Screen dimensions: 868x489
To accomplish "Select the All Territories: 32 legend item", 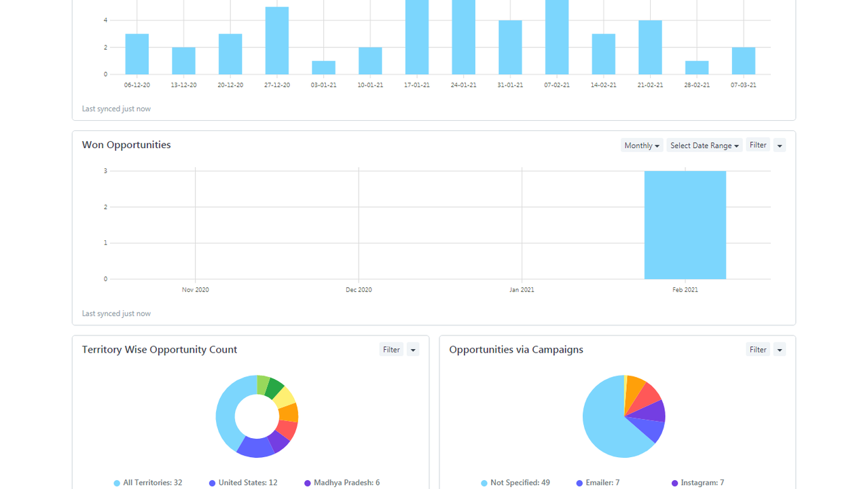I will (148, 483).
